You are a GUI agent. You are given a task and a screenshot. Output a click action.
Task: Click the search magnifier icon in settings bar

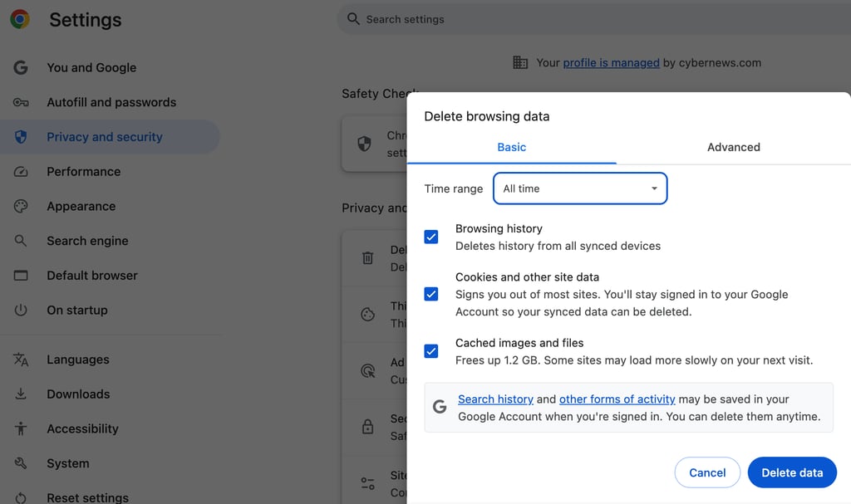pos(353,19)
